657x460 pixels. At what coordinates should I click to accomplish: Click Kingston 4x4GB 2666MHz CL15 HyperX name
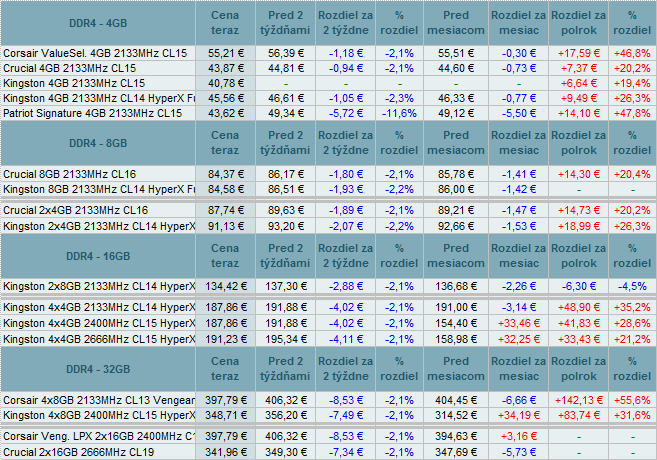pos(99,339)
